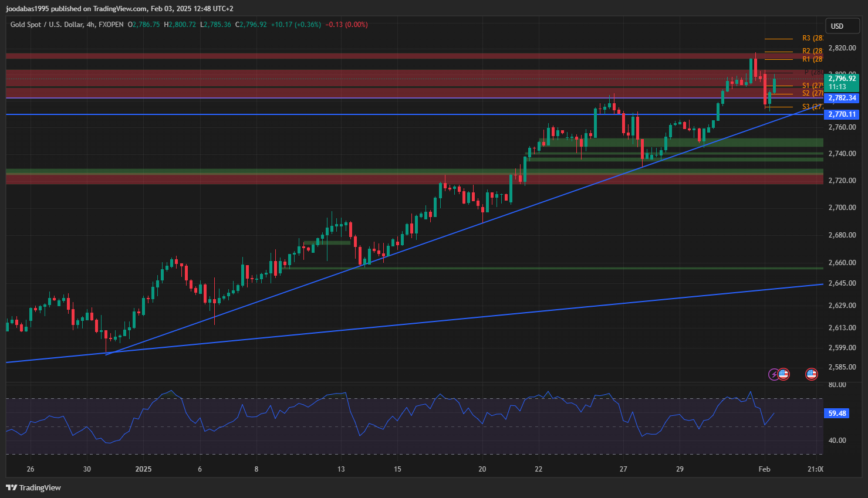Click the close value C2,796.92 in header
The image size is (868, 498).
click(251, 25)
